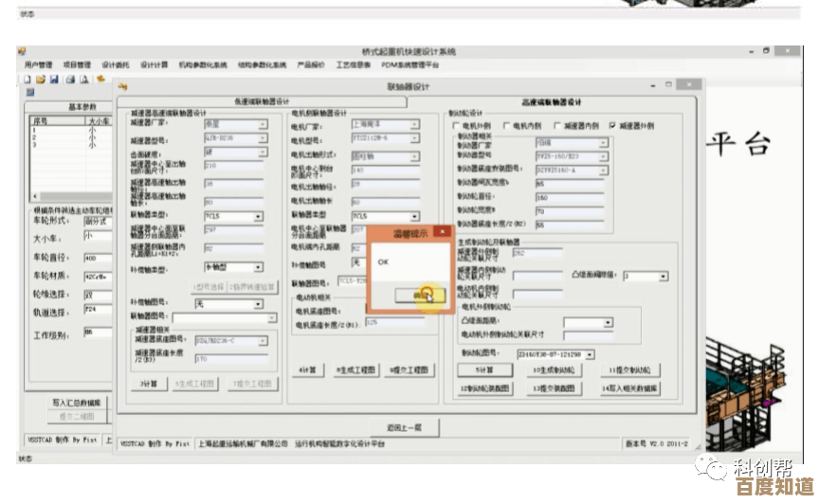Image resolution: width=819 pixels, height=504 pixels.
Task: Open the 设计计算 menu
Action: coord(154,65)
